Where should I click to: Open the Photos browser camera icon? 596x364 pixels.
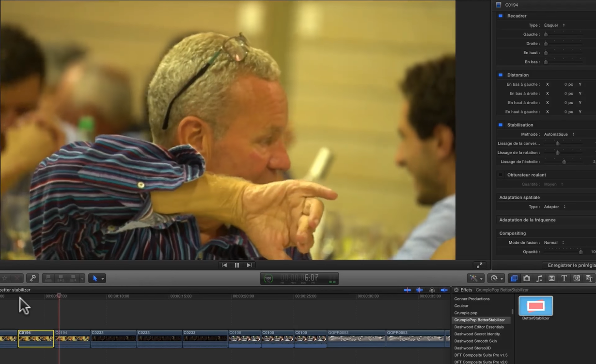[x=527, y=278]
